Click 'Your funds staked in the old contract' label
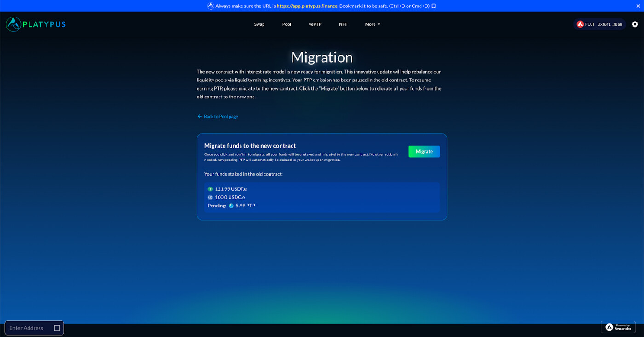644x337 pixels. [x=243, y=174]
